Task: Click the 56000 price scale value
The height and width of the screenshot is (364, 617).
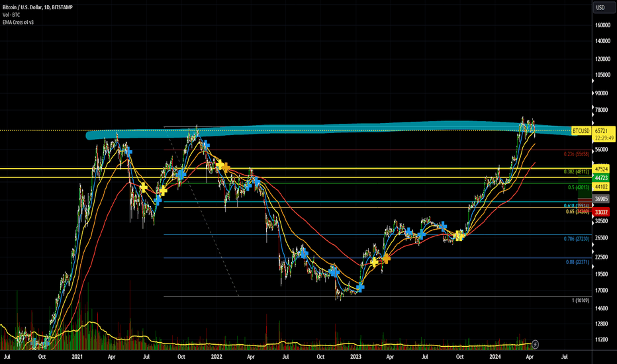Action: (602, 150)
